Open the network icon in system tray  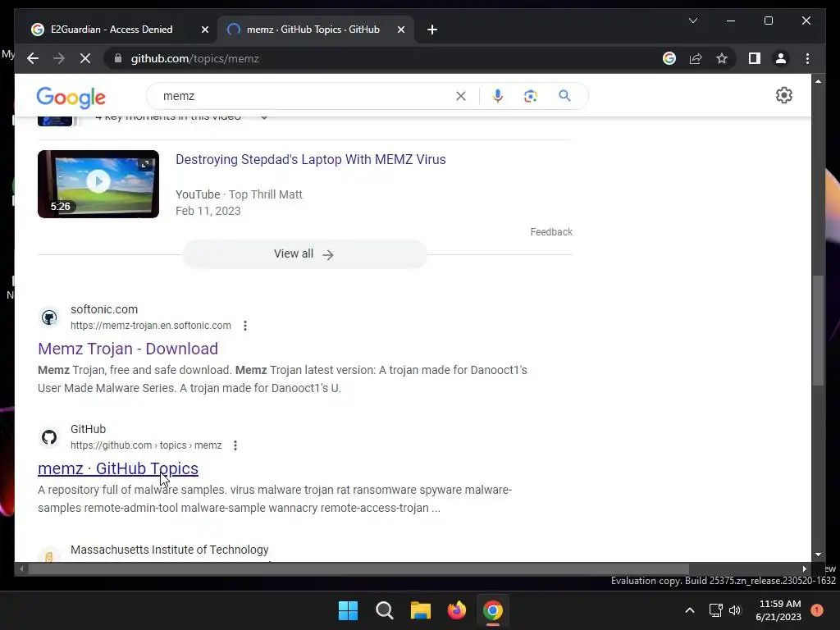click(715, 610)
